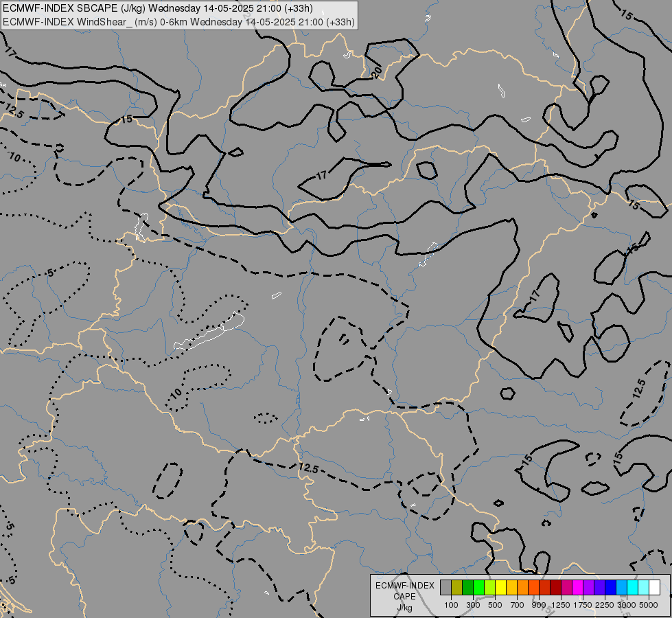Viewport: 672px width, 618px height.
Task: Pick the dark green CAPE legend swatch
Action: point(467,587)
